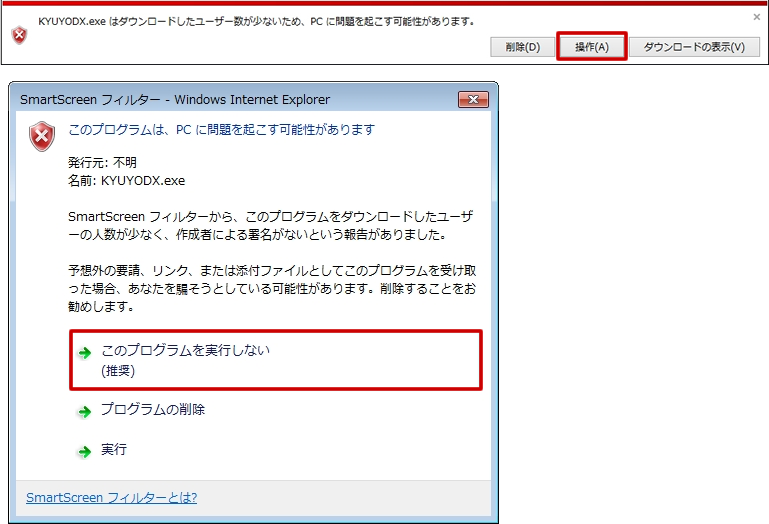Click green arrow beside プログラムの削除
The height and width of the screenshot is (524, 769).
(x=85, y=411)
